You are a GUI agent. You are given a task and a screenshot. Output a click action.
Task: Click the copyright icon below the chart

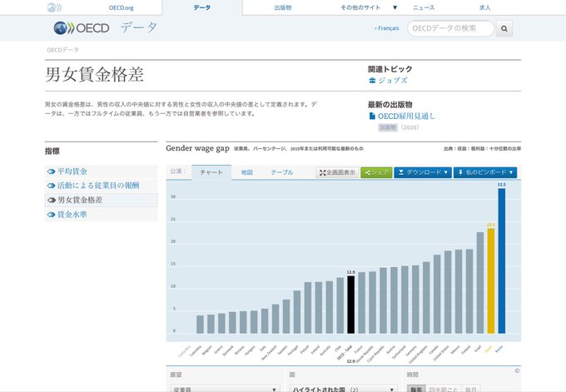click(517, 370)
